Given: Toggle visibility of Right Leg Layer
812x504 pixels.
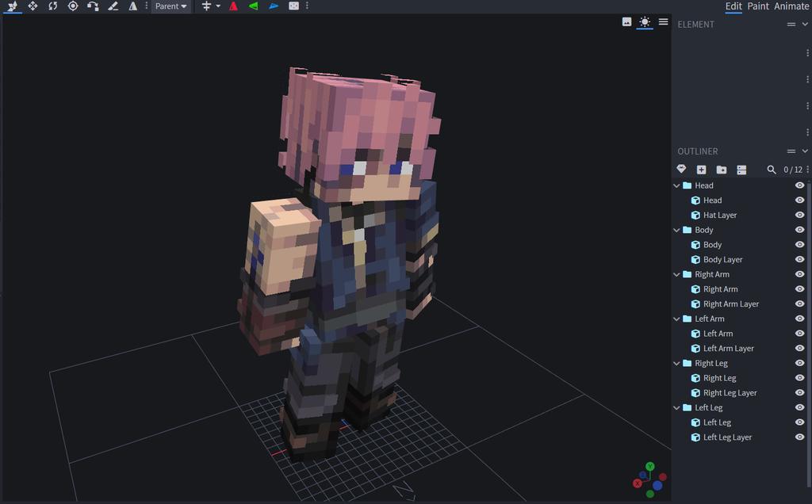Looking at the screenshot, I should point(799,393).
